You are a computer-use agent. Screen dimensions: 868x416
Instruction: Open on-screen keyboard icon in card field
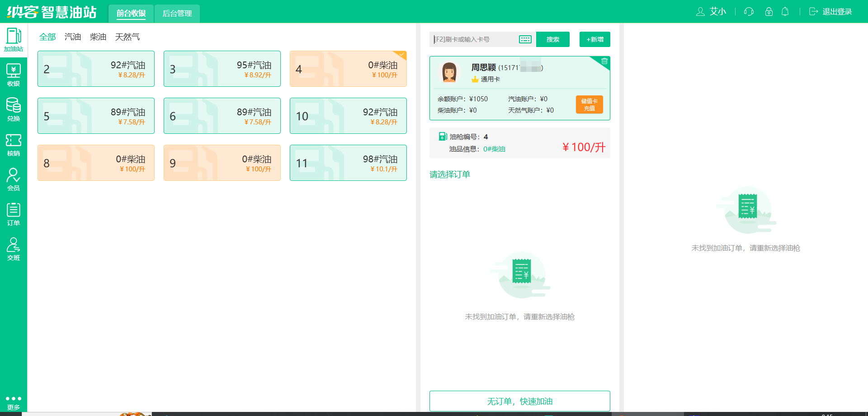click(x=525, y=39)
